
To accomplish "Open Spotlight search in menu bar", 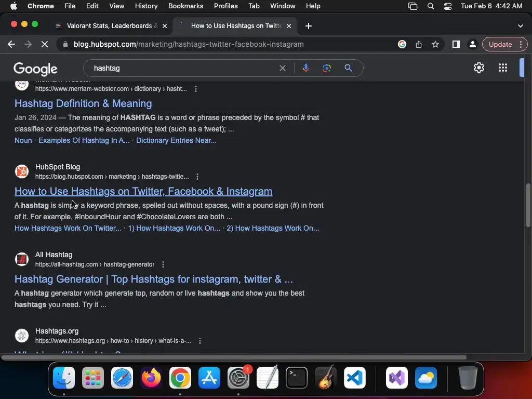I will pos(431,6).
